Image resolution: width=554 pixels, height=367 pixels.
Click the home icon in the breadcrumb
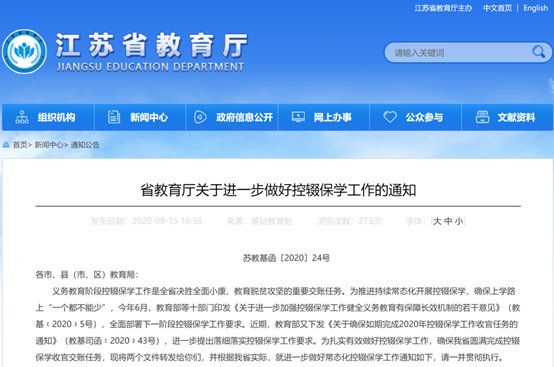tap(6, 144)
